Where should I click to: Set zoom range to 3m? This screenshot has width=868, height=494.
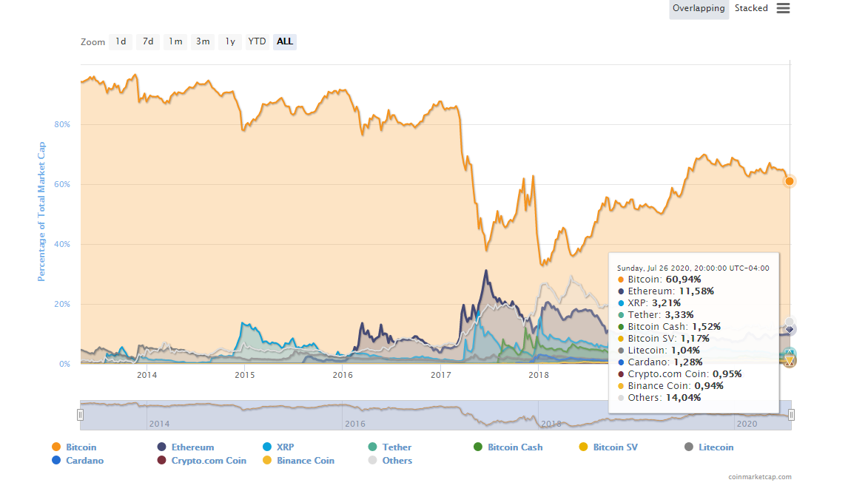click(203, 41)
